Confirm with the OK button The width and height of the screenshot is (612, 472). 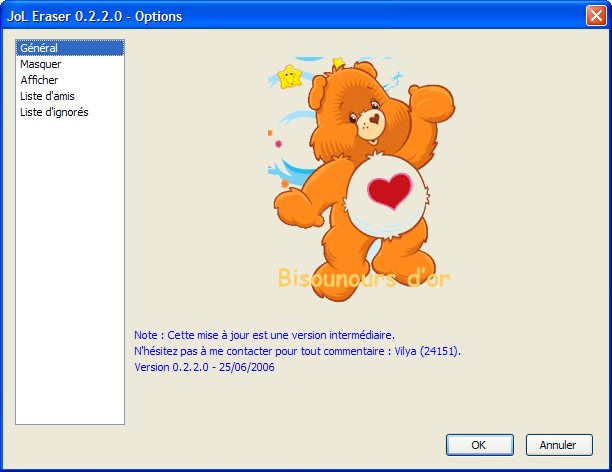tap(480, 445)
